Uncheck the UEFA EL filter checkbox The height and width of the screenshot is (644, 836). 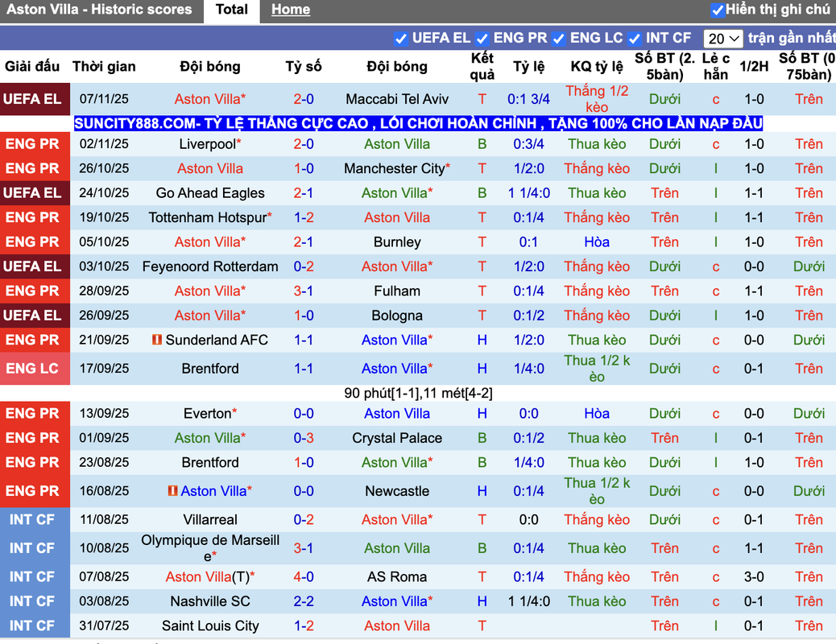point(400,39)
